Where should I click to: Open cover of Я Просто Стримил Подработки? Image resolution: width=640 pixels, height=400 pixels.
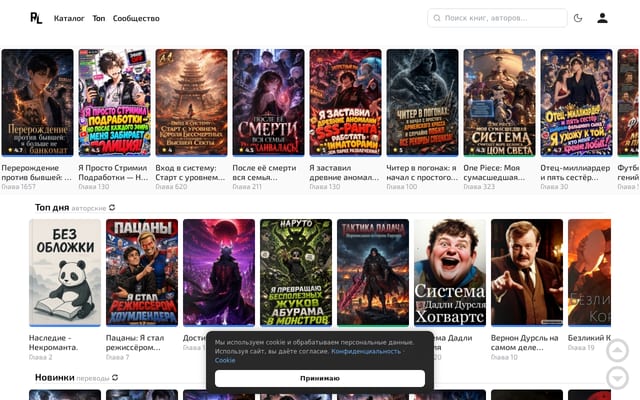click(x=114, y=102)
